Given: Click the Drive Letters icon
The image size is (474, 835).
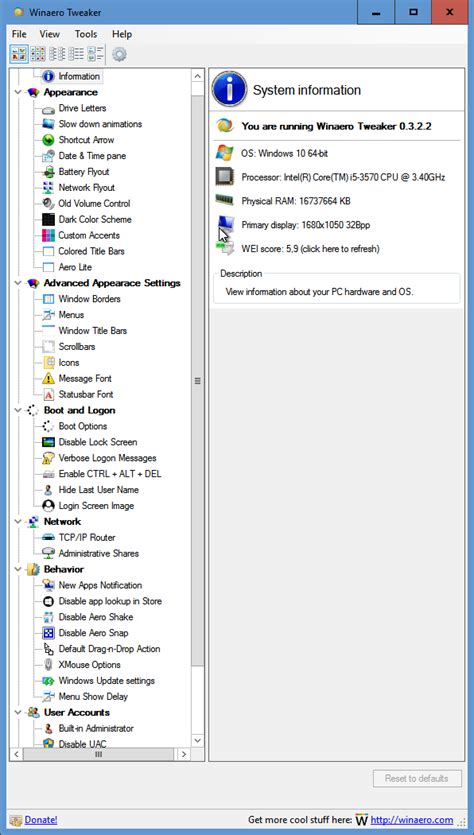Looking at the screenshot, I should coord(48,109).
